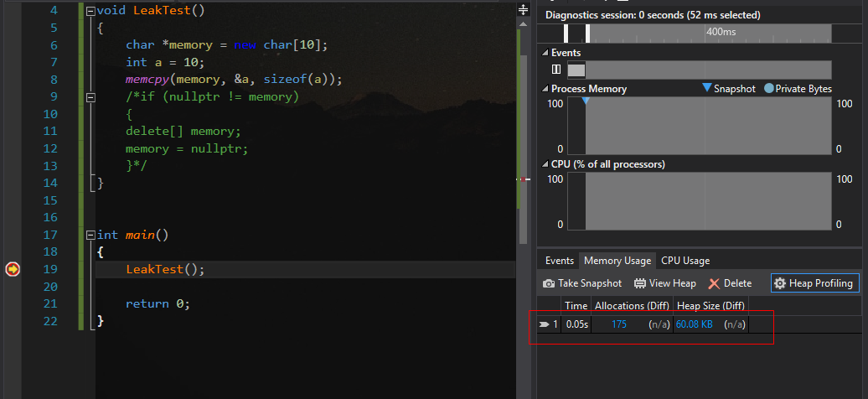Click the LeakTest(); call on line 19
Viewport: 868px width, 399px height.
coord(166,269)
